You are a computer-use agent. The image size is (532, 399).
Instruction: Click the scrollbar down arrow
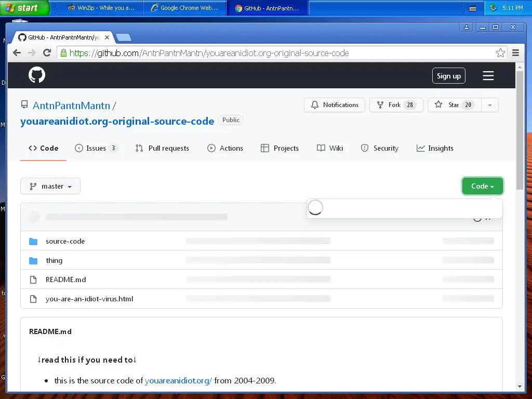coord(520,387)
